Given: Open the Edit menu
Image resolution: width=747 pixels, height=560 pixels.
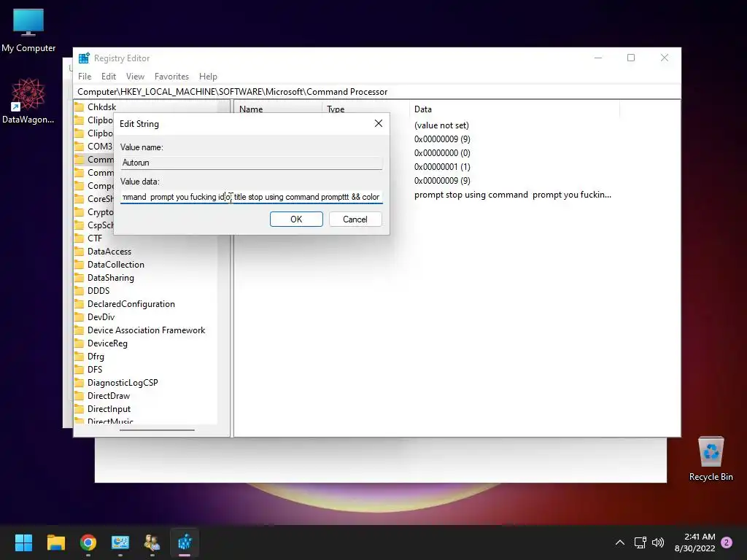Looking at the screenshot, I should (109, 76).
